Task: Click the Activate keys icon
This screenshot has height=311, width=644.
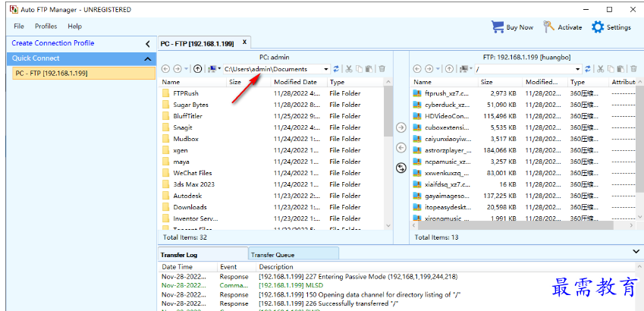Action: (548, 27)
